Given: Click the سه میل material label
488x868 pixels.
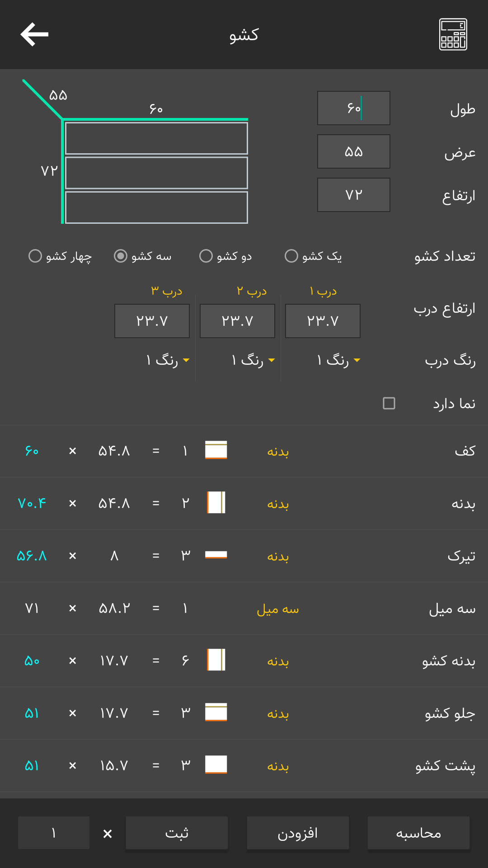Looking at the screenshot, I should pos(278,609).
